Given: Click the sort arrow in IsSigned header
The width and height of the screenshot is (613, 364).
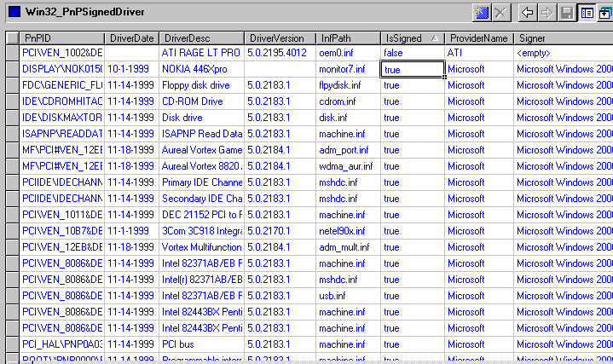Looking at the screenshot, I should click(x=435, y=38).
